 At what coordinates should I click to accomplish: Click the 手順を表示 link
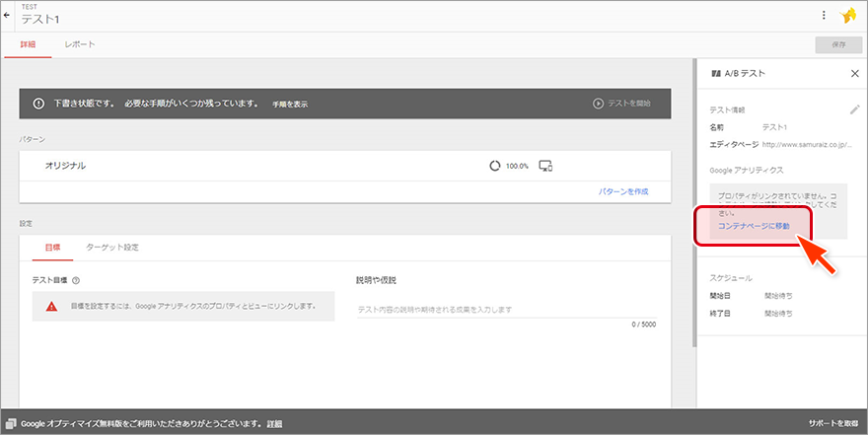pos(290,105)
